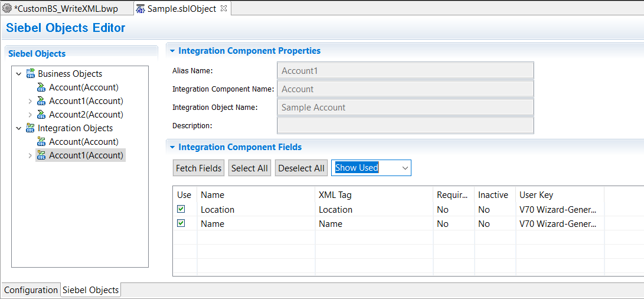Click the XML Tag column header
The image size is (644, 299).
[x=374, y=195]
